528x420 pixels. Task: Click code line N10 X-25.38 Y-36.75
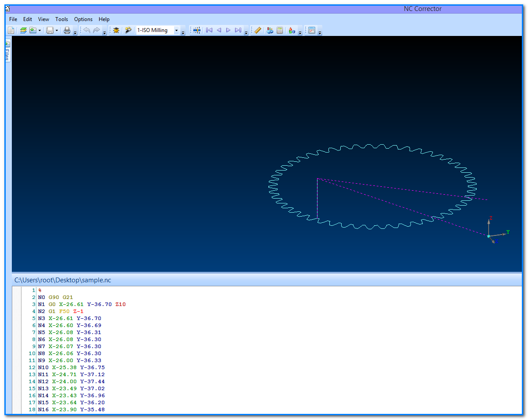(71, 367)
